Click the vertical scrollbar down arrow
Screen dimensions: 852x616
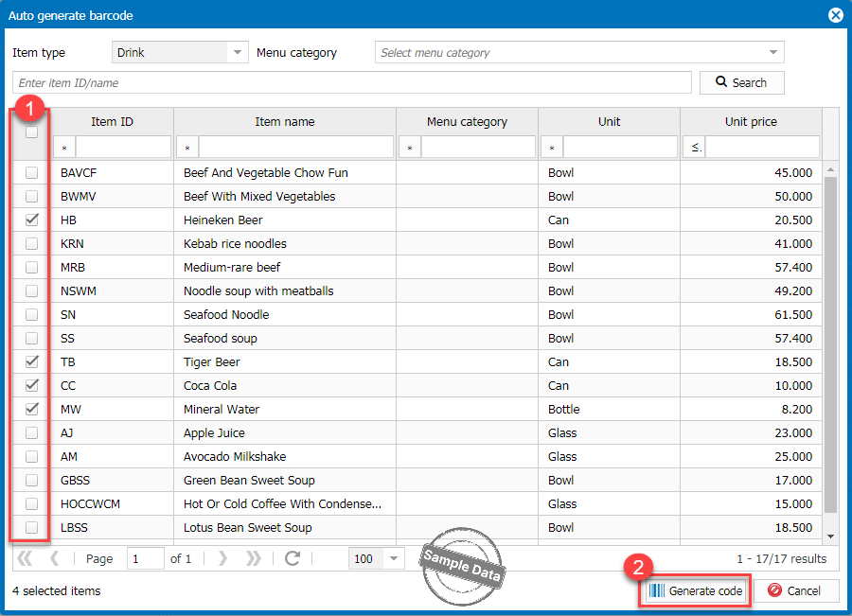(x=831, y=537)
